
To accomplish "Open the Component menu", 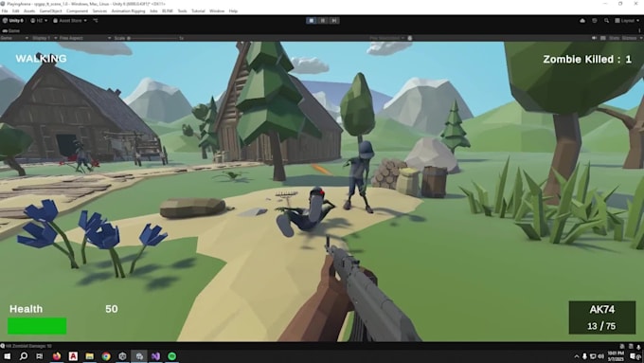I will coord(77,11).
